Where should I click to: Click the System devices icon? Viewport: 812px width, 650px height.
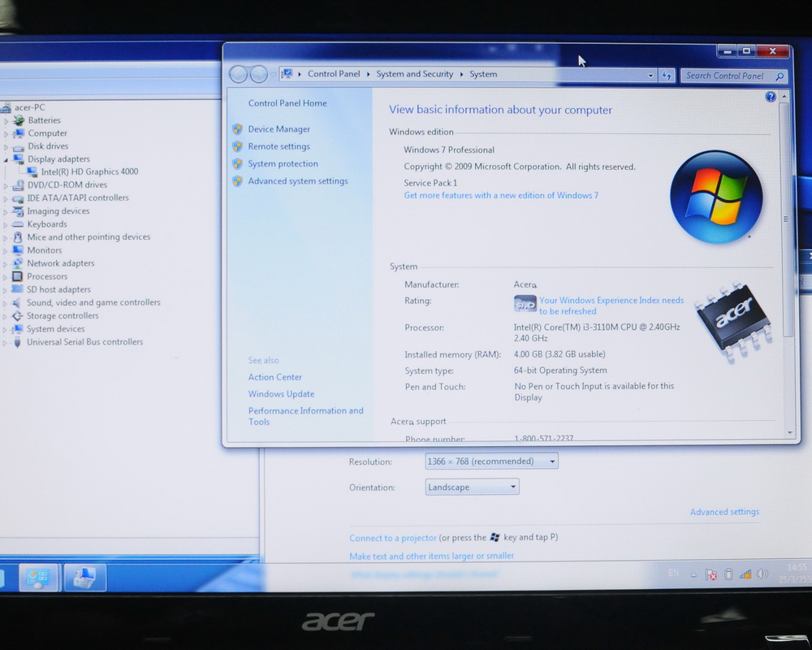pyautogui.click(x=18, y=329)
